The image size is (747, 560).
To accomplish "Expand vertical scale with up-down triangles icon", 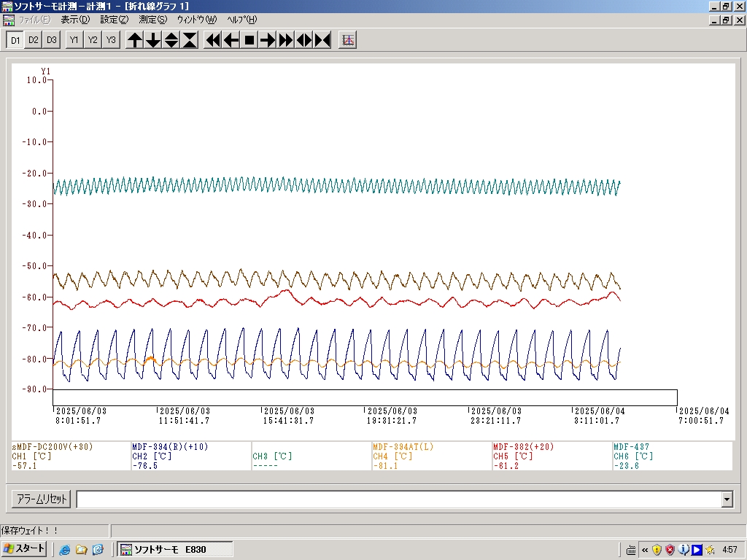I will [x=171, y=40].
